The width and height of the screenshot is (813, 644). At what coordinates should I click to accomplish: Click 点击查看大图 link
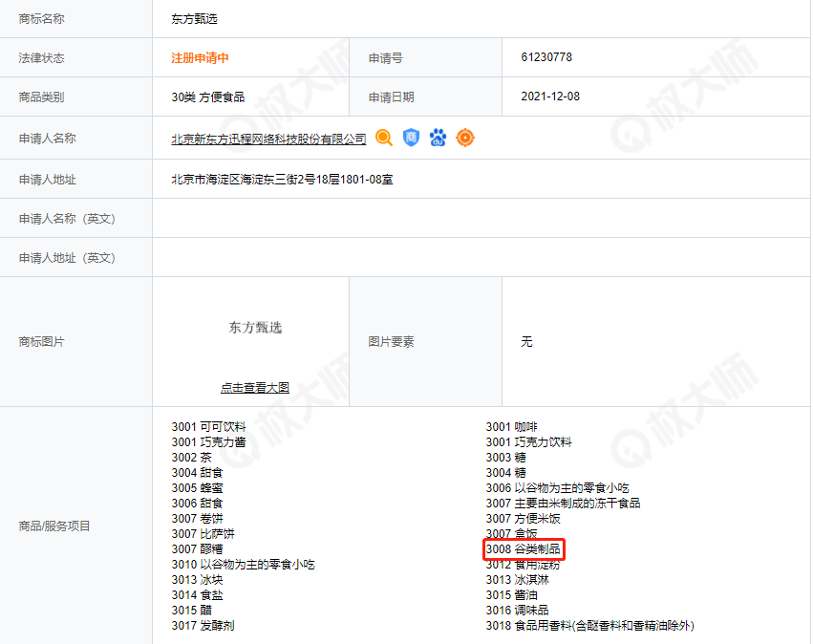254,387
